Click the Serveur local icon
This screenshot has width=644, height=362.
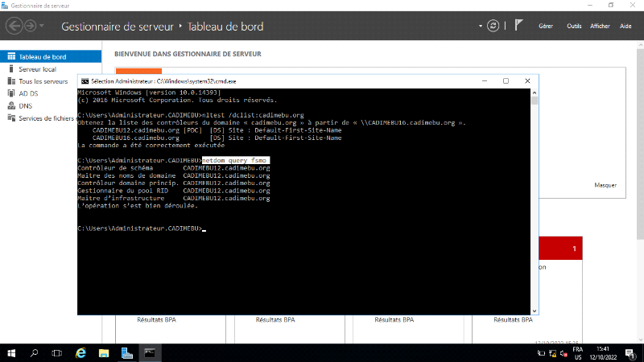coord(11,68)
